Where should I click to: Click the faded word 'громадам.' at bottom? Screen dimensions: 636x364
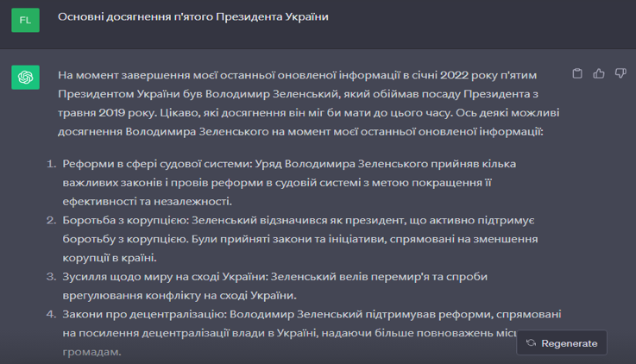pyautogui.click(x=91, y=352)
